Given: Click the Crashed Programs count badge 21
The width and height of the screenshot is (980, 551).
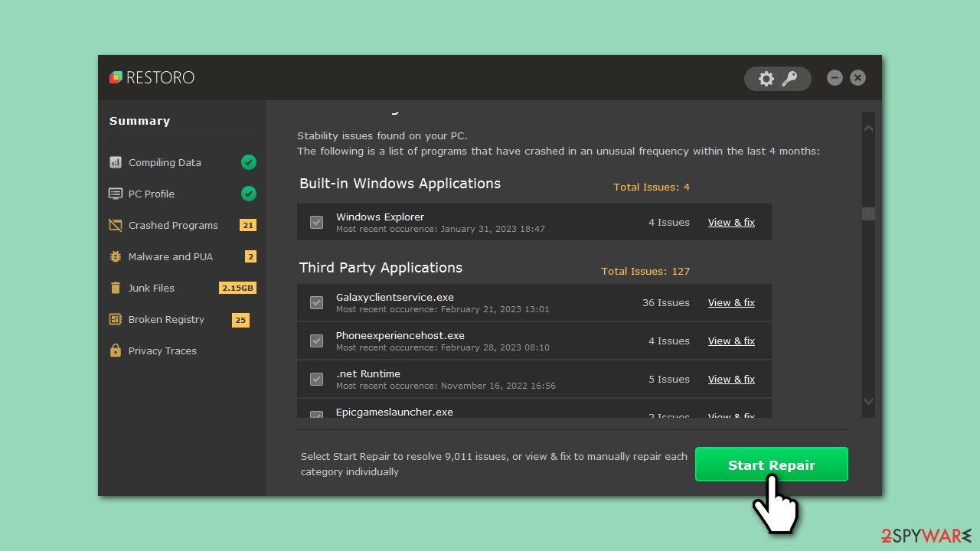Looking at the screenshot, I should (247, 225).
